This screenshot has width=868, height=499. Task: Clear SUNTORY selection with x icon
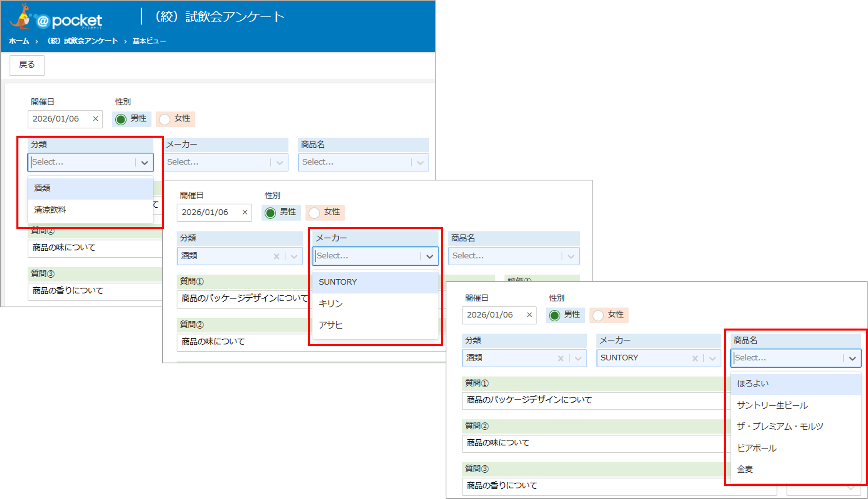[x=695, y=359]
